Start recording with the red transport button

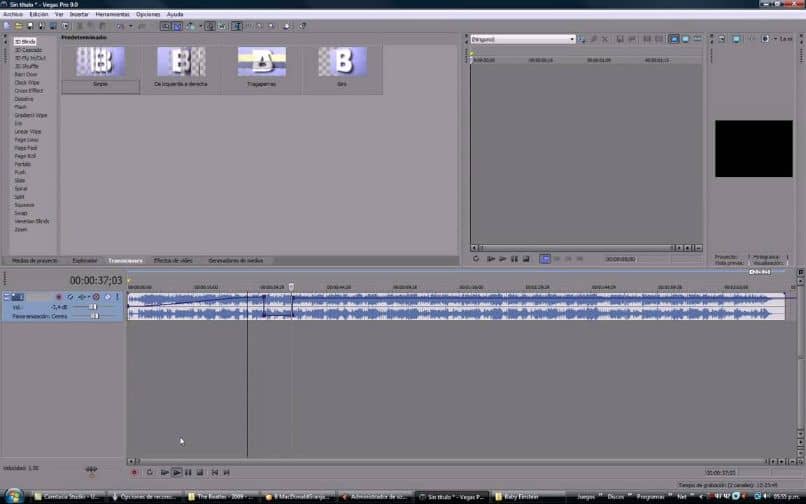pyautogui.click(x=135, y=472)
